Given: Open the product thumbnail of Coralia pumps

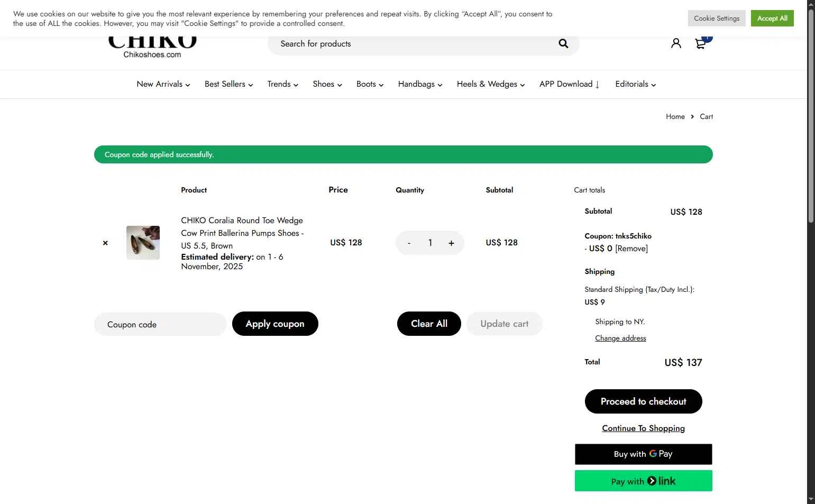Looking at the screenshot, I should point(143,243).
